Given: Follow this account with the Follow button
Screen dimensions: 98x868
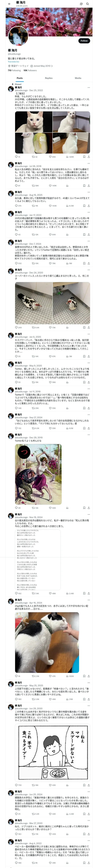Looking at the screenshot, I should tap(84, 41).
